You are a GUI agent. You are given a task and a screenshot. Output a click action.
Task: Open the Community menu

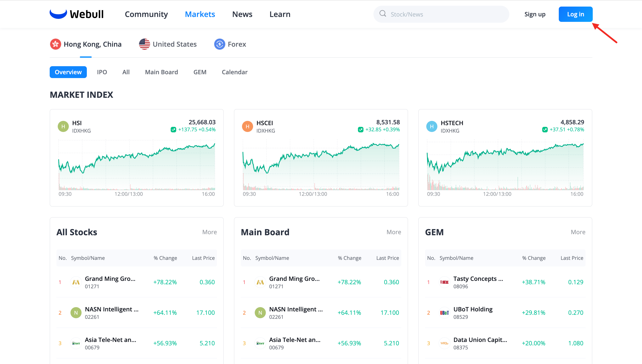pyautogui.click(x=146, y=14)
